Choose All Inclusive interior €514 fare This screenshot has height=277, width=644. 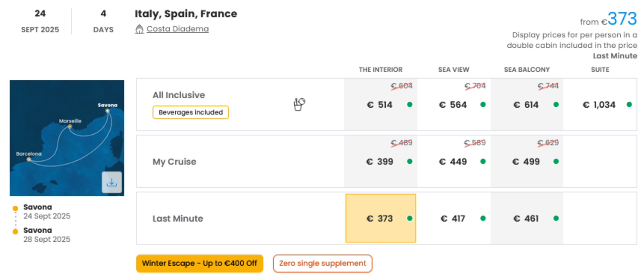point(380,105)
